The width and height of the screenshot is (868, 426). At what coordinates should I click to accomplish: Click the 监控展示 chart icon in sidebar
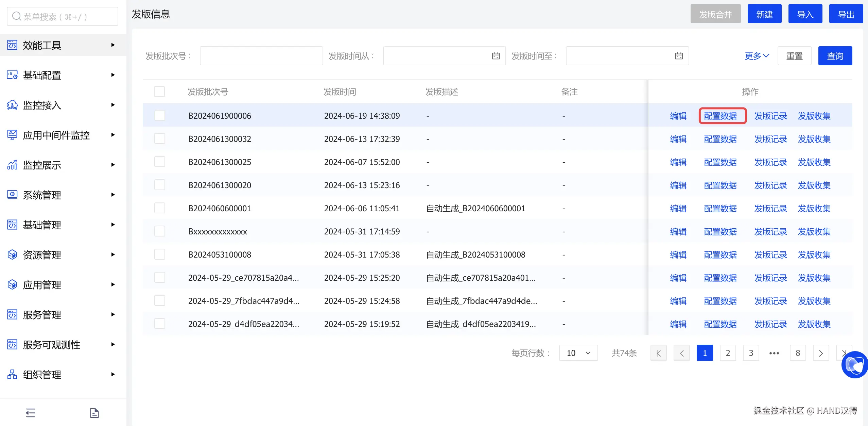click(x=12, y=165)
